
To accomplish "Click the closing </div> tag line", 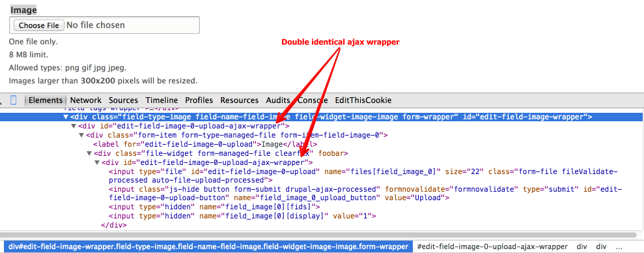I will pos(114,225).
